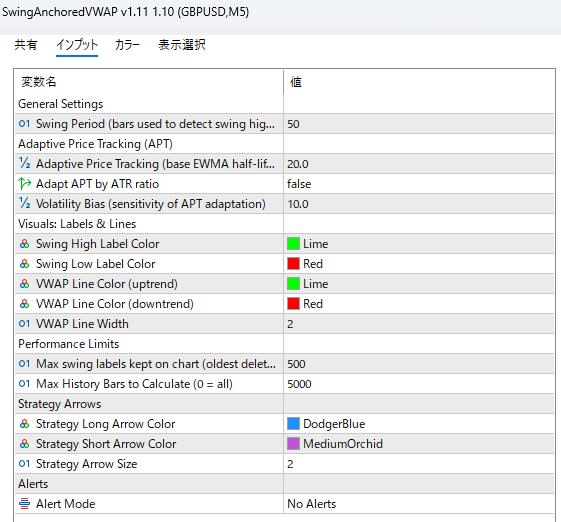The height and width of the screenshot is (522, 561).
Task: Select the Swing High Label lime swatch
Action: (x=293, y=244)
